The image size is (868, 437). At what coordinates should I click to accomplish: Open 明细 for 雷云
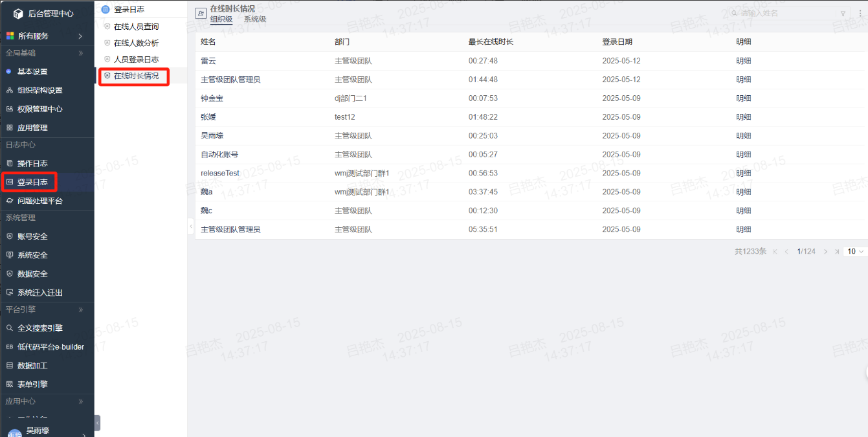pyautogui.click(x=744, y=61)
